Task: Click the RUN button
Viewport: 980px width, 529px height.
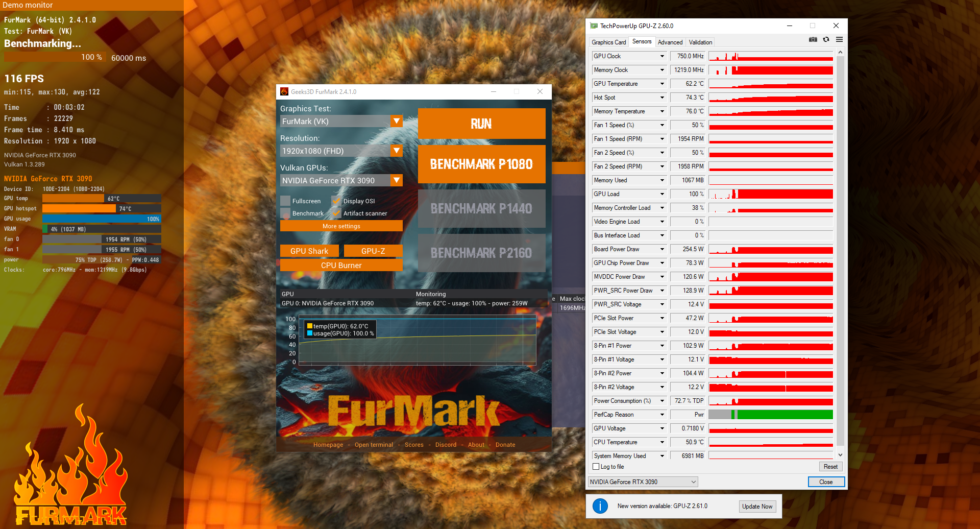Action: (x=481, y=124)
